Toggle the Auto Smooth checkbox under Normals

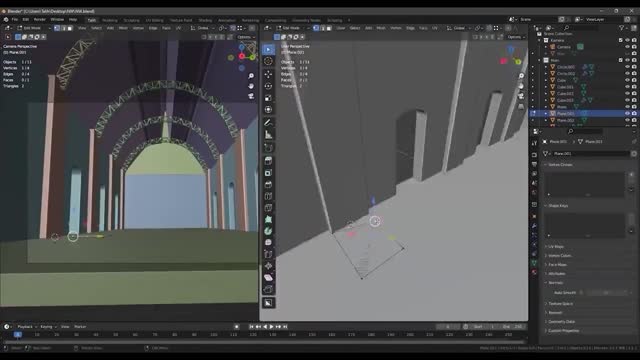pyautogui.click(x=581, y=293)
